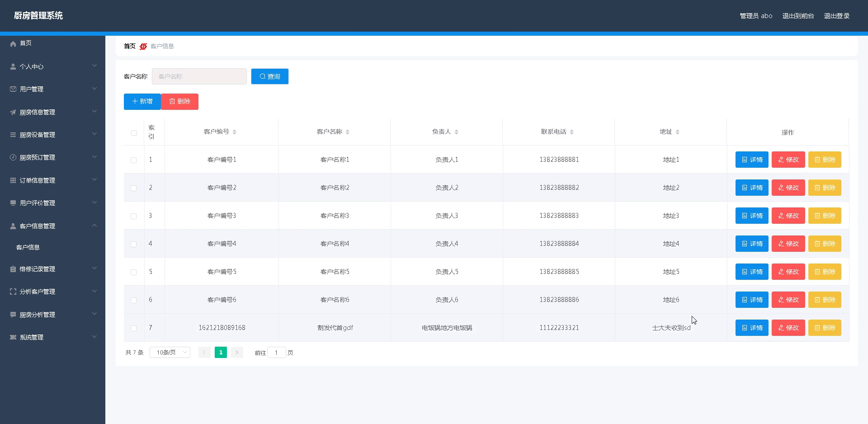868x424 pixels.
Task: Open 用户评价管理 sidebar menu
Action: 52,203
